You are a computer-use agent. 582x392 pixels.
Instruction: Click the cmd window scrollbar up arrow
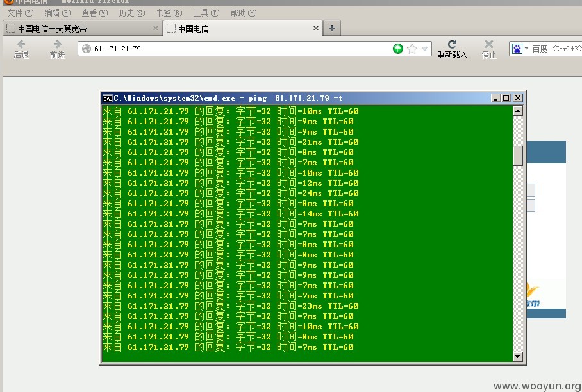[518, 111]
